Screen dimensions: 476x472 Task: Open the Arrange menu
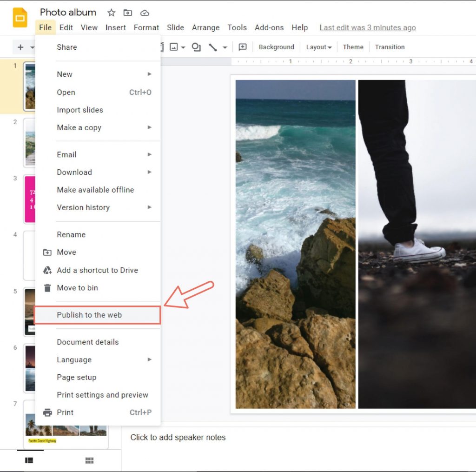click(x=205, y=27)
